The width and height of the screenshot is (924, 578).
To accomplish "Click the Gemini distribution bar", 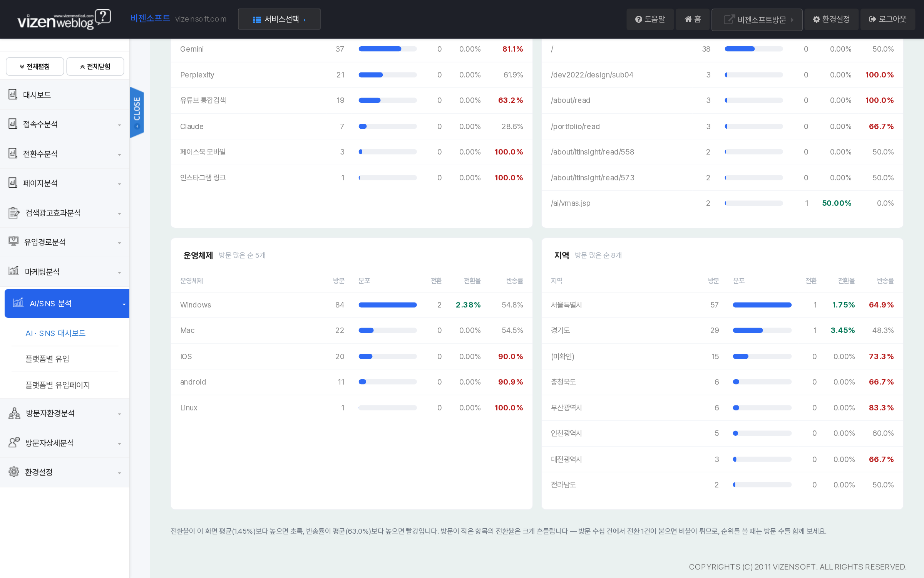I will click(388, 49).
